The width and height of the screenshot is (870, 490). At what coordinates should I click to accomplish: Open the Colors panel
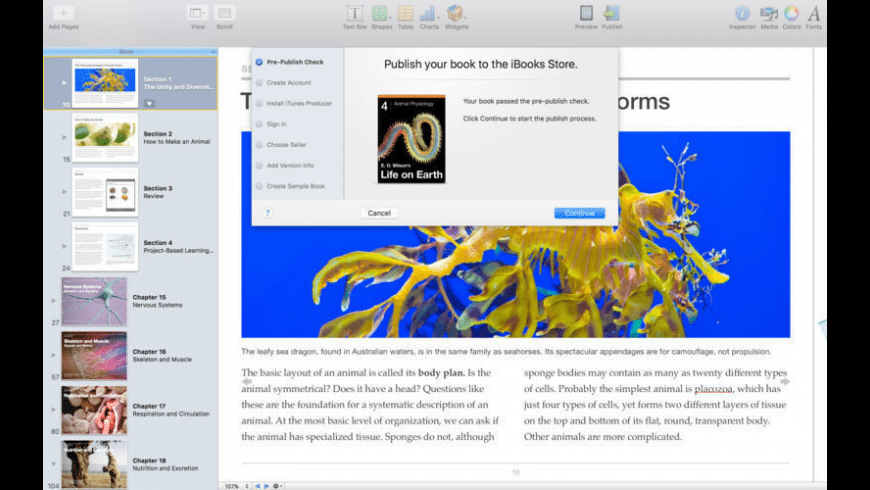click(x=792, y=13)
